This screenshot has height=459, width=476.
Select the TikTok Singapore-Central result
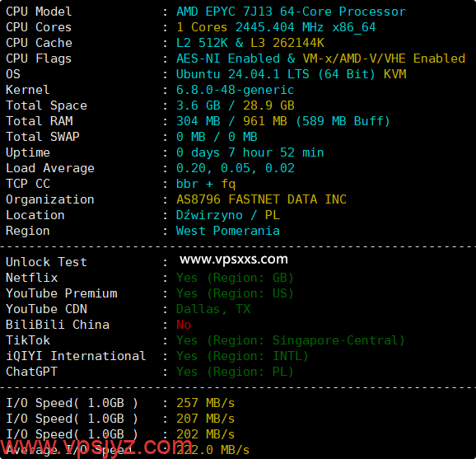(x=291, y=341)
